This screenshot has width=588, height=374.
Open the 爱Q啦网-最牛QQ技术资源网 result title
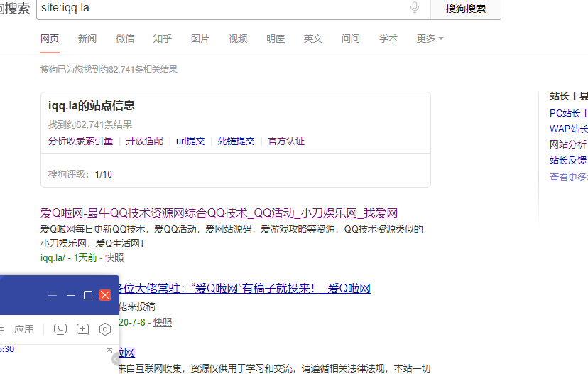pyautogui.click(x=219, y=213)
